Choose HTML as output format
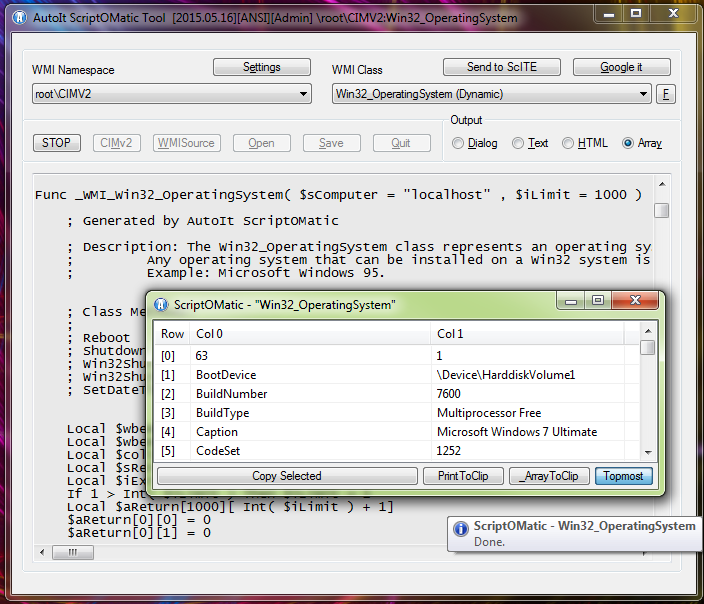 (x=568, y=143)
